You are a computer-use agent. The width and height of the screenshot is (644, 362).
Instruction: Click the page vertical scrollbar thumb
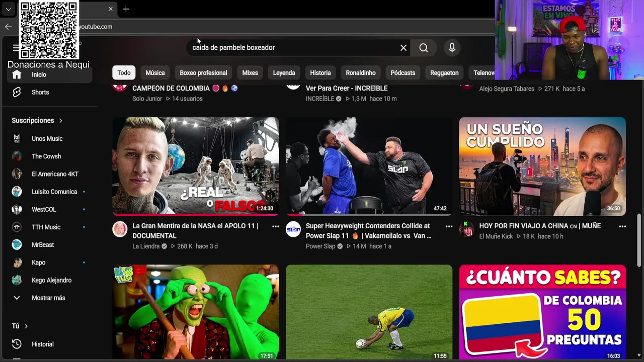[x=639, y=240]
